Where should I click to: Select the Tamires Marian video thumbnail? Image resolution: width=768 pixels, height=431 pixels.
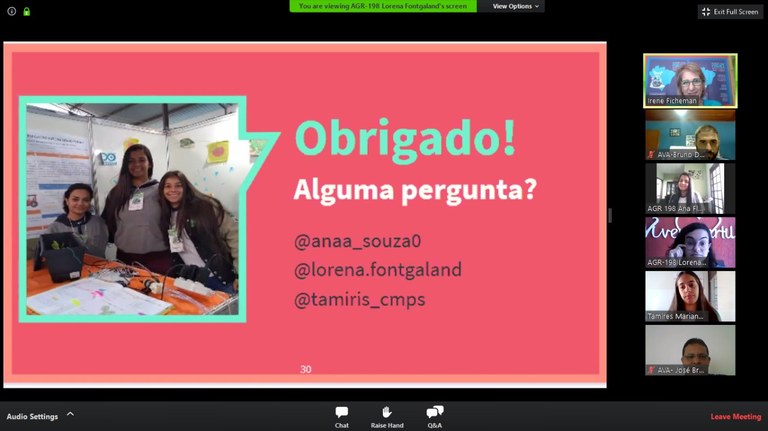[x=689, y=294]
